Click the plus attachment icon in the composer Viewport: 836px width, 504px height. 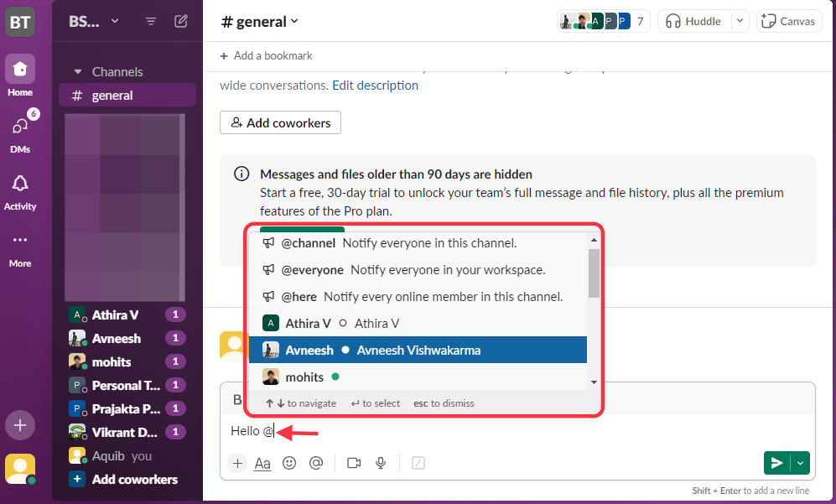(x=237, y=462)
